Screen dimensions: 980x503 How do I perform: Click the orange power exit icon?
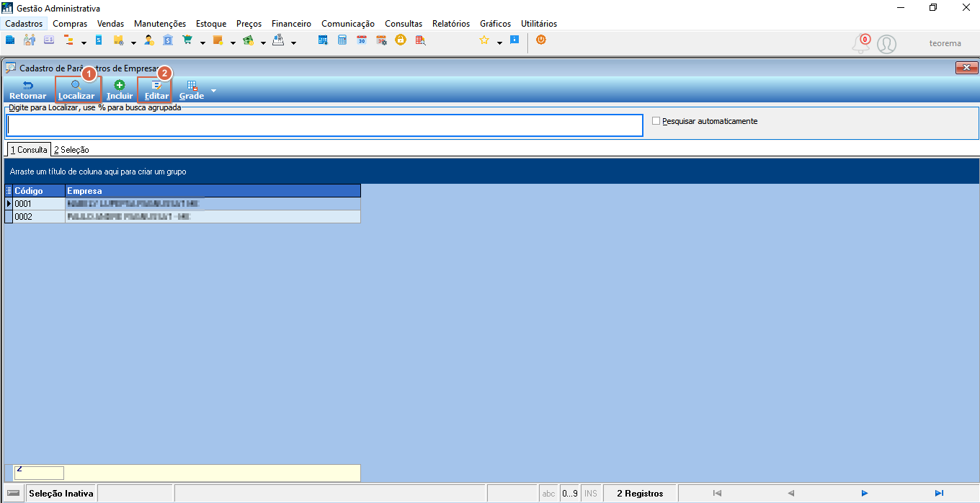(x=541, y=40)
